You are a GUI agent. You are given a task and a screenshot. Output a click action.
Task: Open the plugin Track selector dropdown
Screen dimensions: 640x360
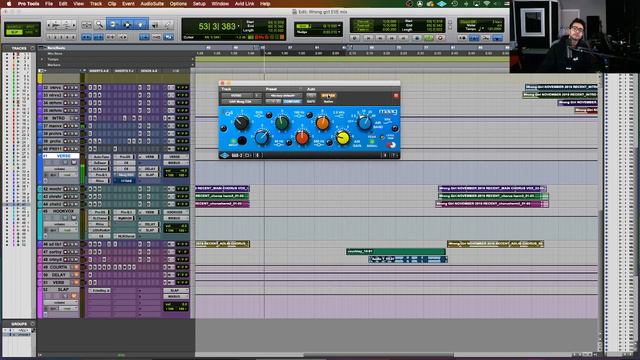(236, 96)
